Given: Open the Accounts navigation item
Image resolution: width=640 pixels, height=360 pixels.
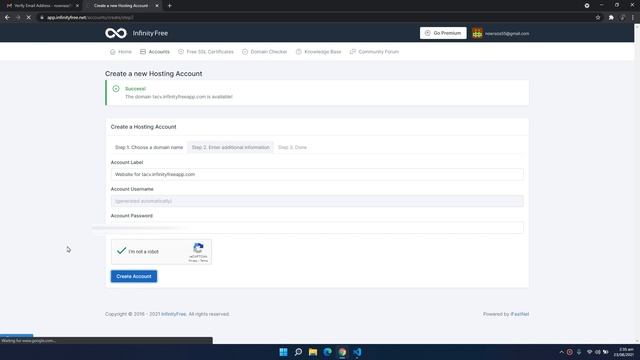Looking at the screenshot, I should point(155,52).
